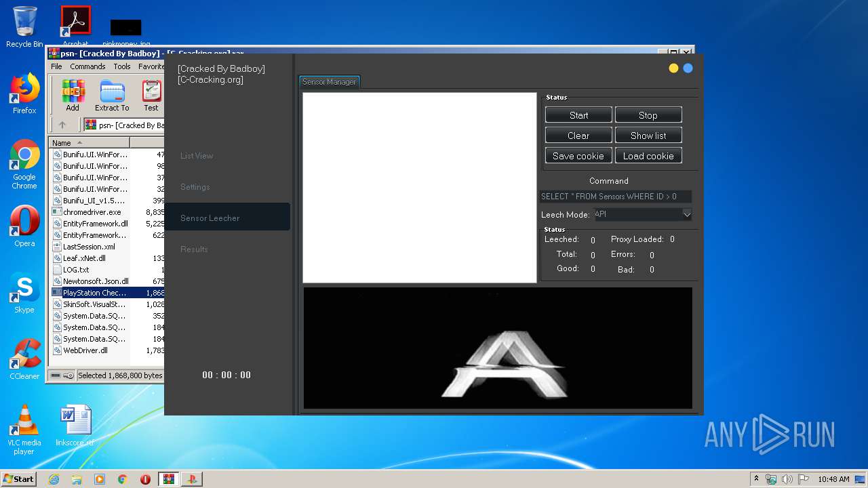Click the white sensor list area
Screen dimensions: 868x488
[x=419, y=188]
